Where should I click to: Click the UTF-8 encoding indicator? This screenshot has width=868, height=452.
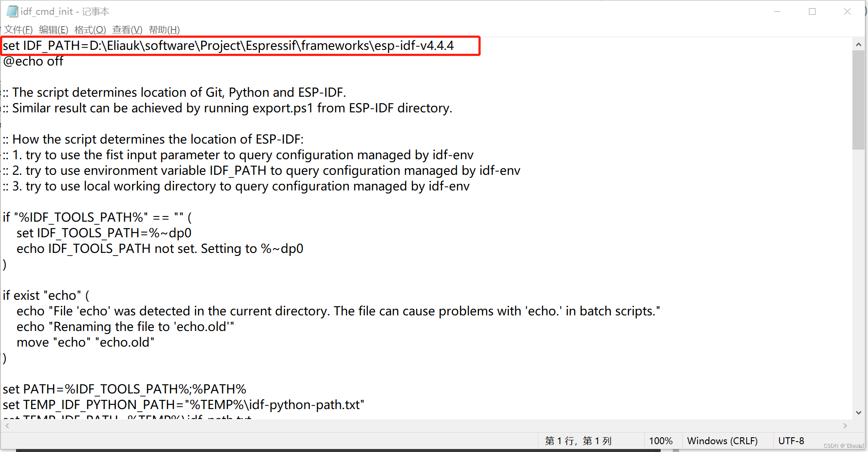tap(791, 441)
